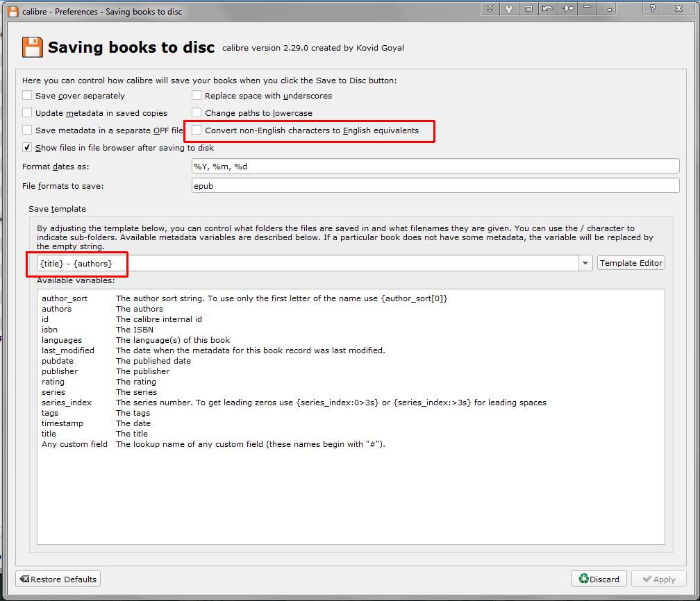
Task: Click the floppy disk Saving books icon
Action: tap(32, 47)
